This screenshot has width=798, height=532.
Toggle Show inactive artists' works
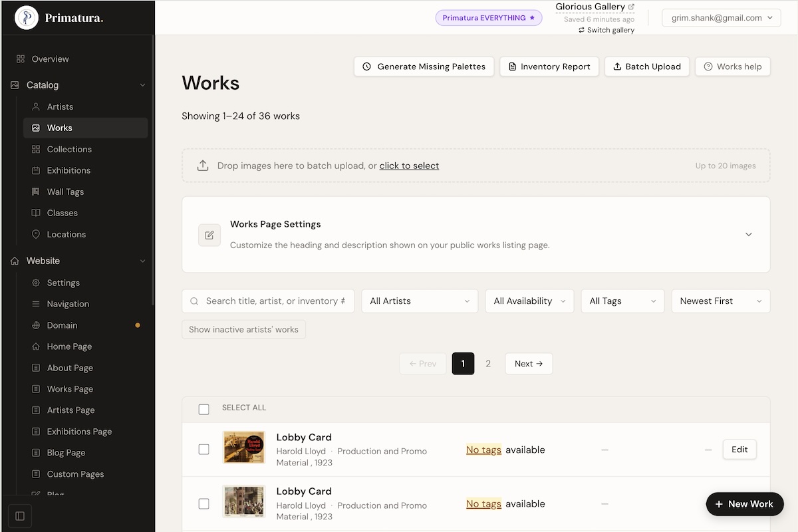243,329
